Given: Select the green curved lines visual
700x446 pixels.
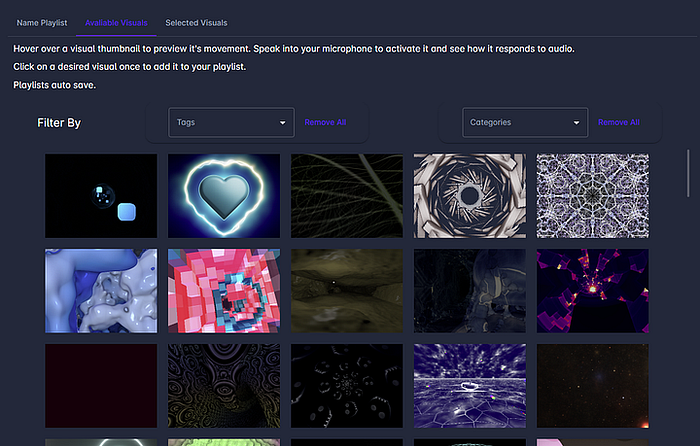Looking at the screenshot, I should pyautogui.click(x=347, y=196).
